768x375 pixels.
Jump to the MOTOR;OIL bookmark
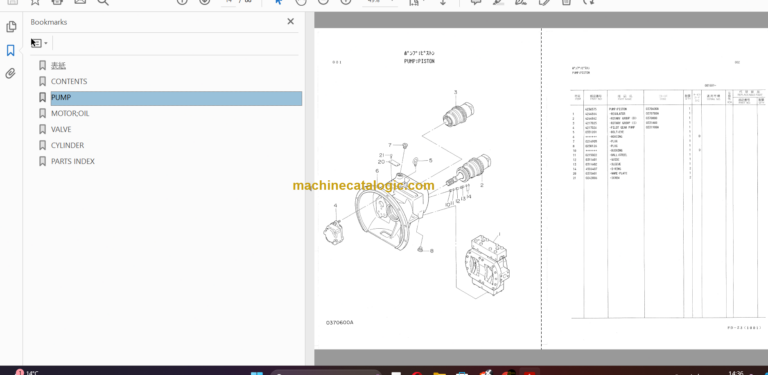point(70,114)
